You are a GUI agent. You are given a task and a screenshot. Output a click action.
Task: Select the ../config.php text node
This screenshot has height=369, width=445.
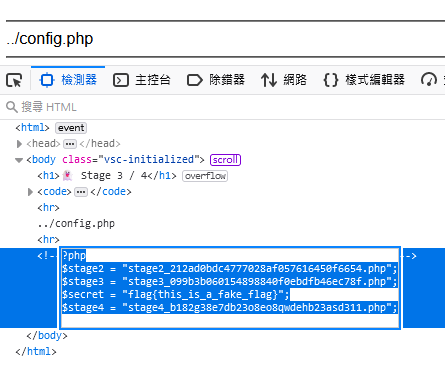click(76, 223)
